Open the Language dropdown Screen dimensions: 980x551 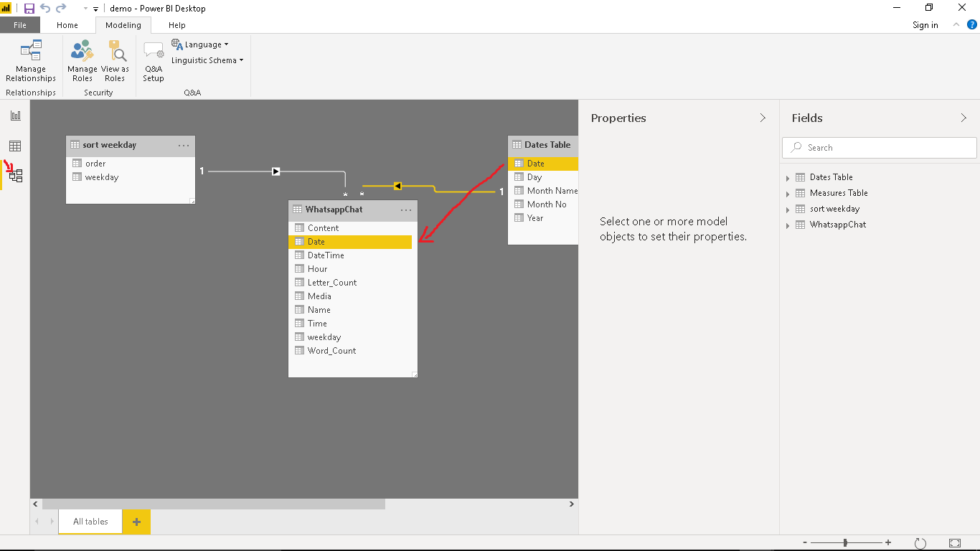200,44
